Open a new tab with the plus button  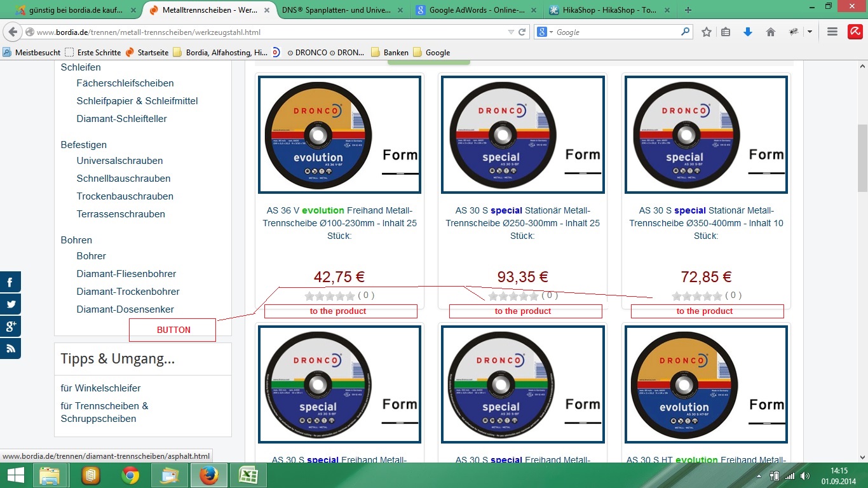688,10
